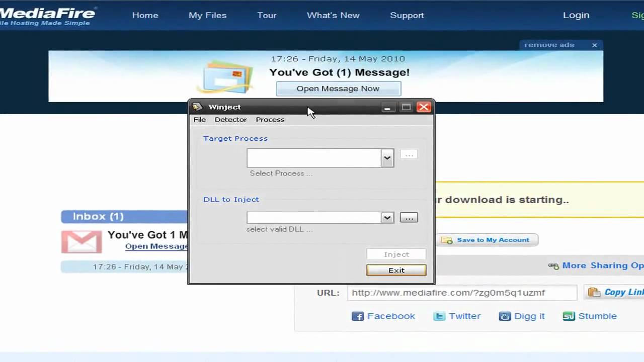Open My Files in MediaFire navigation
The image size is (644, 362).
pyautogui.click(x=207, y=15)
